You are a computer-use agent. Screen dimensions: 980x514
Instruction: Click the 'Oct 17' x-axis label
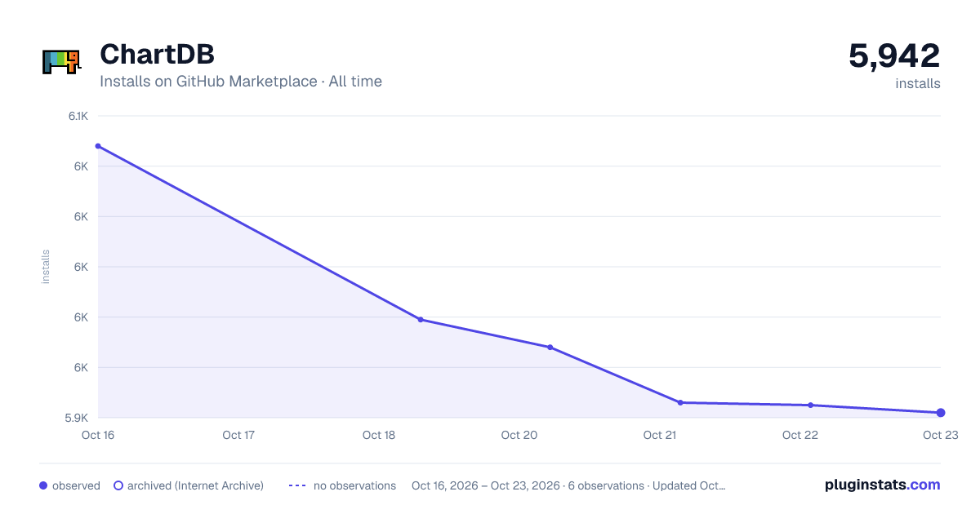(238, 435)
